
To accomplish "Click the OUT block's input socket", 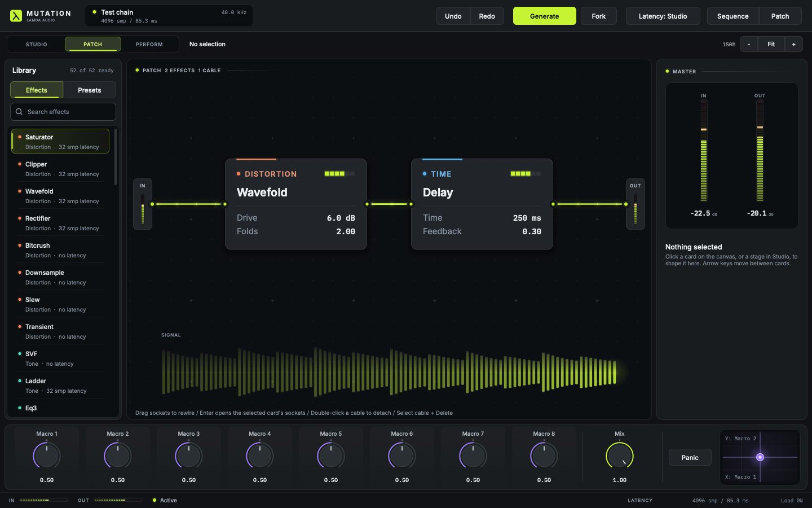I will click(x=626, y=204).
